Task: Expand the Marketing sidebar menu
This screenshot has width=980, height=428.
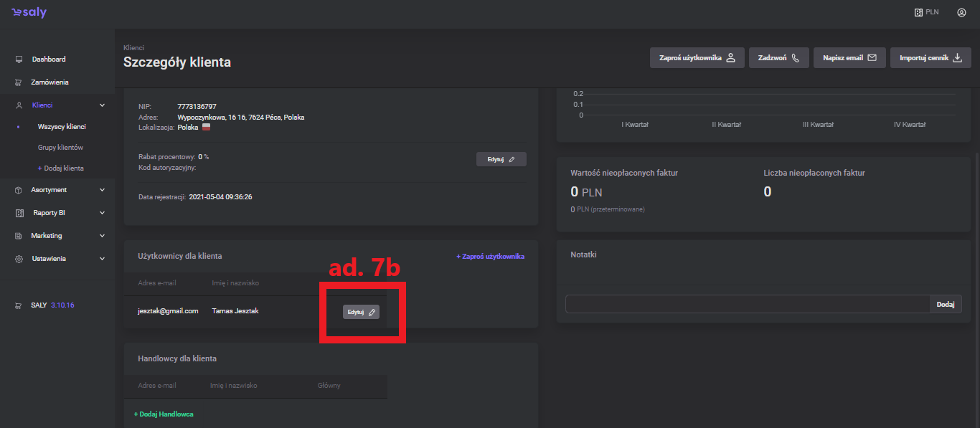Action: 102,236
